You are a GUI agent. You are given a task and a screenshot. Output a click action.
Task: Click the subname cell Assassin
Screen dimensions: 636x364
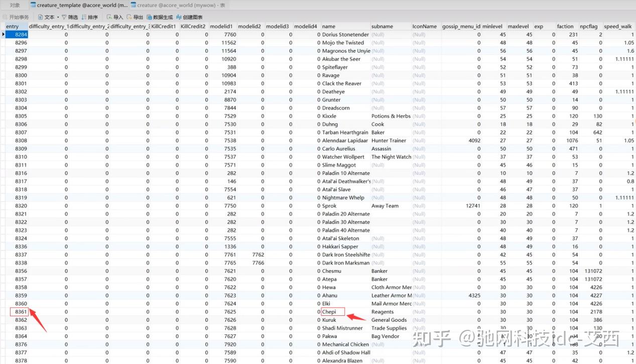tap(381, 149)
